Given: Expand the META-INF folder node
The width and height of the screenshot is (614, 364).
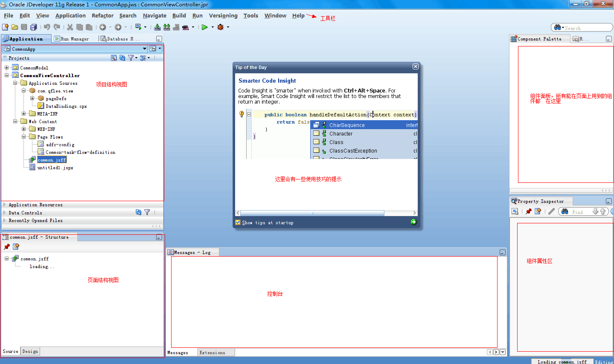Looking at the screenshot, I should tap(23, 114).
